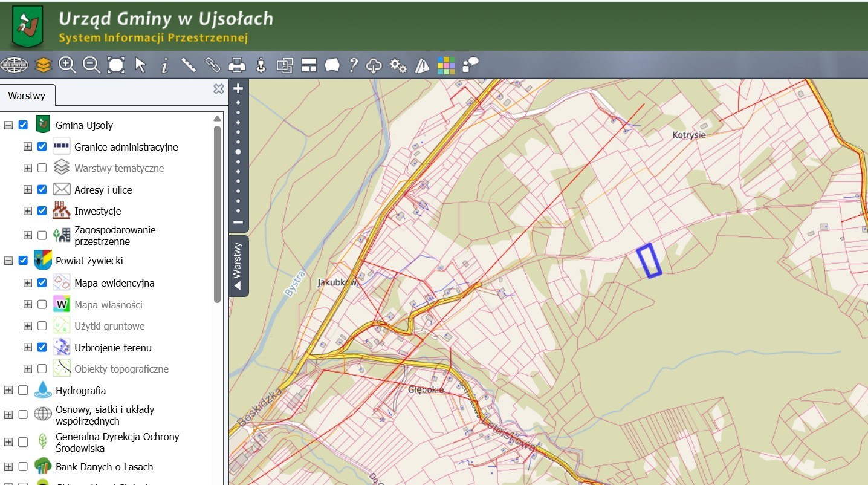
Task: Select the ruler measurement tool
Action: [189, 65]
